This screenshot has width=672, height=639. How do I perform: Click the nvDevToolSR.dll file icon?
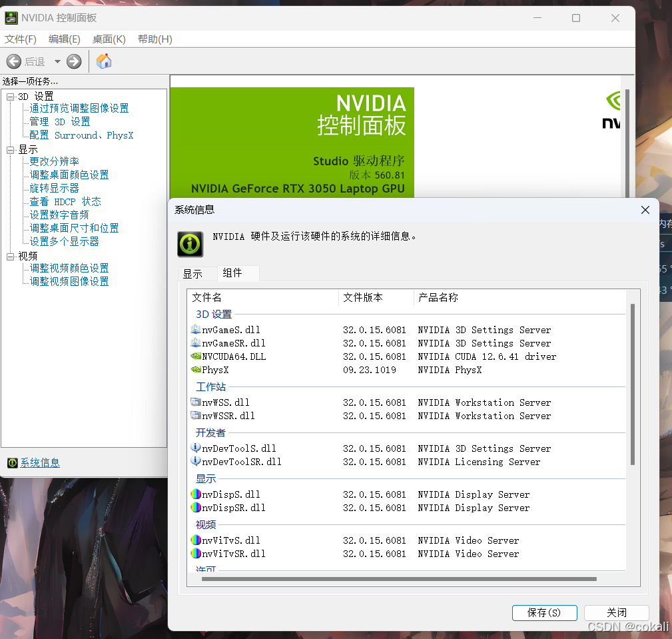(195, 461)
